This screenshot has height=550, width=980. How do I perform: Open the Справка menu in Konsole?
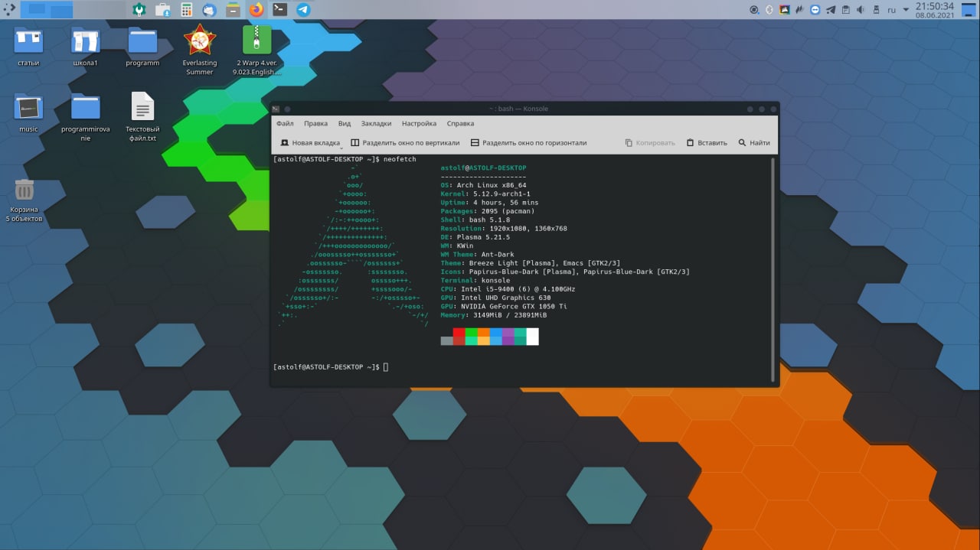(x=460, y=123)
